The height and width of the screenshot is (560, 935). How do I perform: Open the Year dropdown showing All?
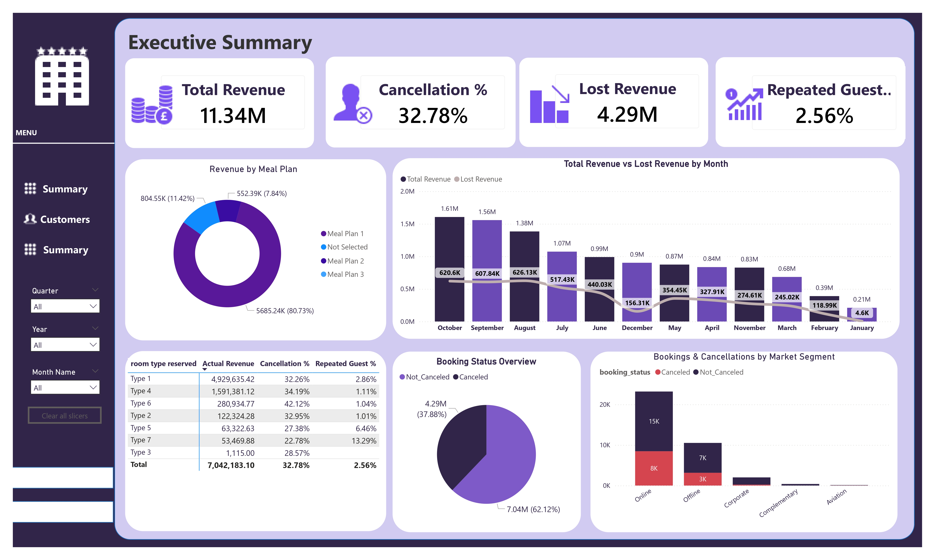[65, 345]
